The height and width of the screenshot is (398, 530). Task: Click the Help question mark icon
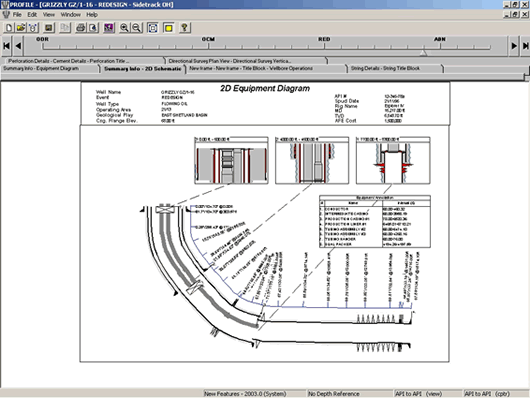pyautogui.click(x=184, y=28)
